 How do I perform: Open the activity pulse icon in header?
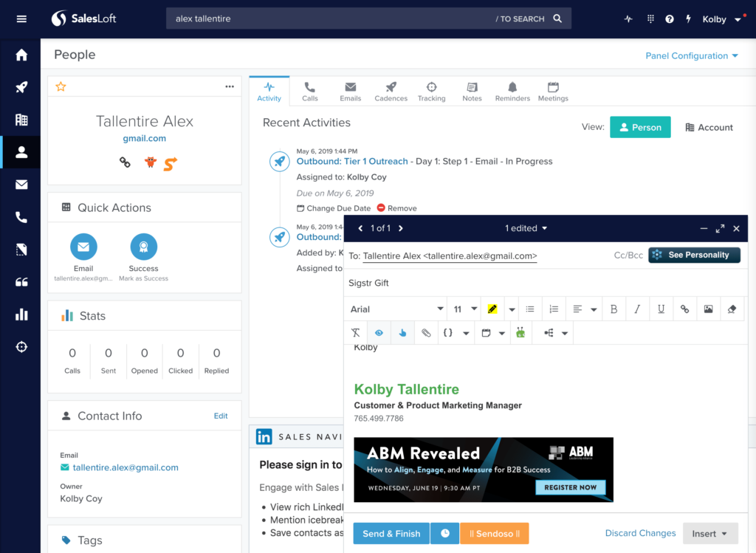(x=628, y=18)
